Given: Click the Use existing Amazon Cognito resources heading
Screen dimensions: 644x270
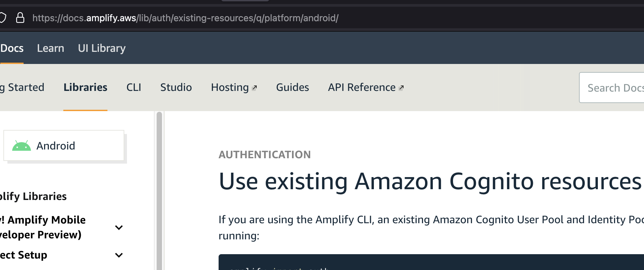Looking at the screenshot, I should (430, 181).
